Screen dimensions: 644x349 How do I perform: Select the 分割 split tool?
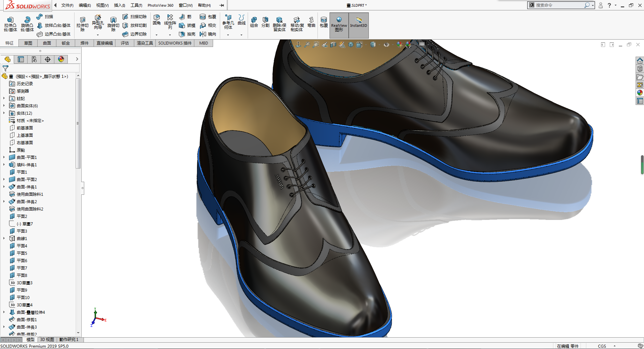(x=265, y=22)
